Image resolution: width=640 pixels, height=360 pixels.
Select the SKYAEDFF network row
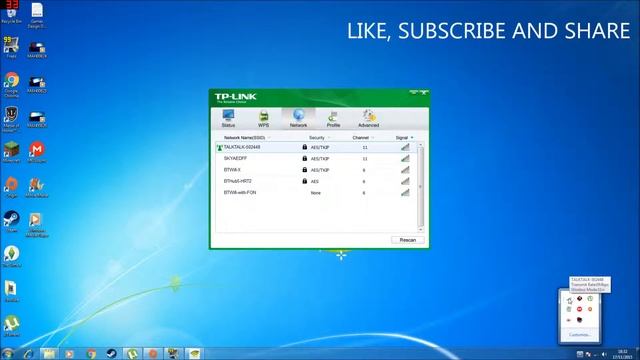point(316,158)
